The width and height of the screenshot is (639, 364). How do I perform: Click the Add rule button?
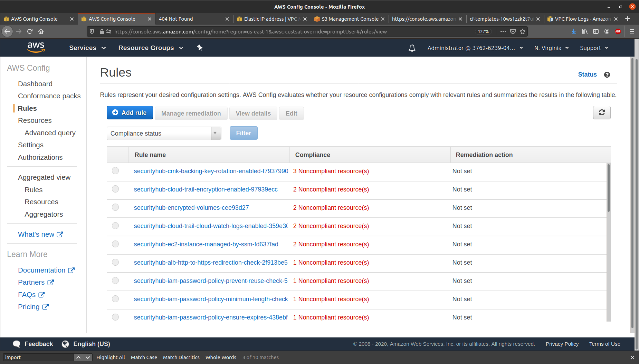click(x=130, y=113)
